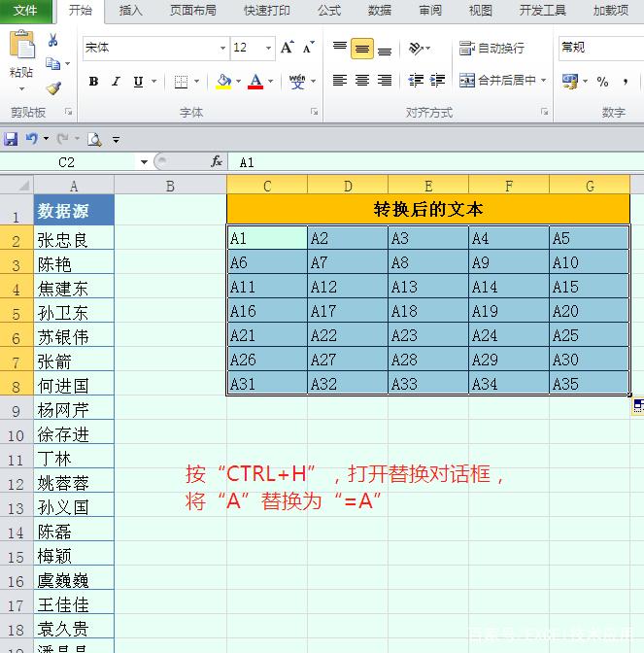Open borders dropdown arrow

196,81
